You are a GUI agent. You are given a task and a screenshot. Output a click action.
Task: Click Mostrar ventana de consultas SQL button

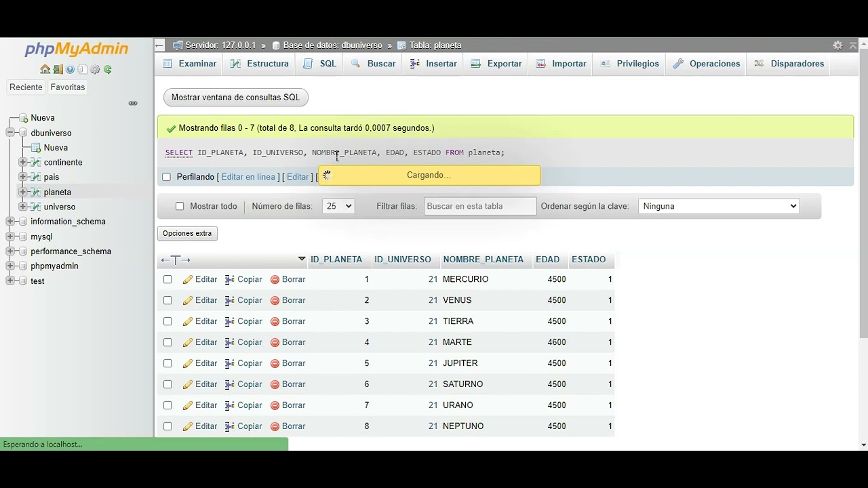pyautogui.click(x=236, y=98)
